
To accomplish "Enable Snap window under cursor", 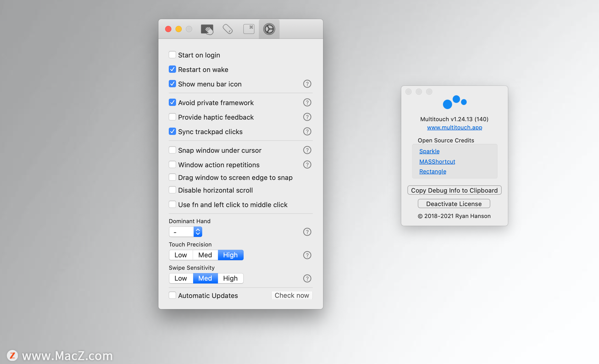I will (x=172, y=150).
